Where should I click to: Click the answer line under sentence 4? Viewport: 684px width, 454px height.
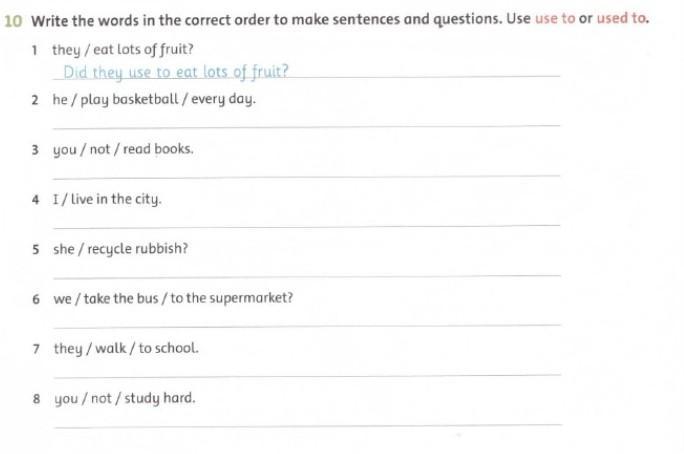click(x=306, y=226)
